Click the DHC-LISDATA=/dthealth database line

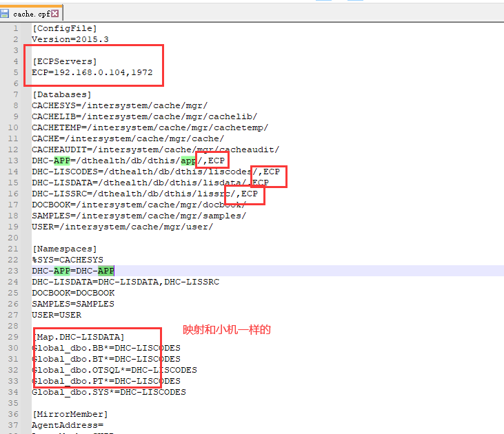click(x=150, y=183)
